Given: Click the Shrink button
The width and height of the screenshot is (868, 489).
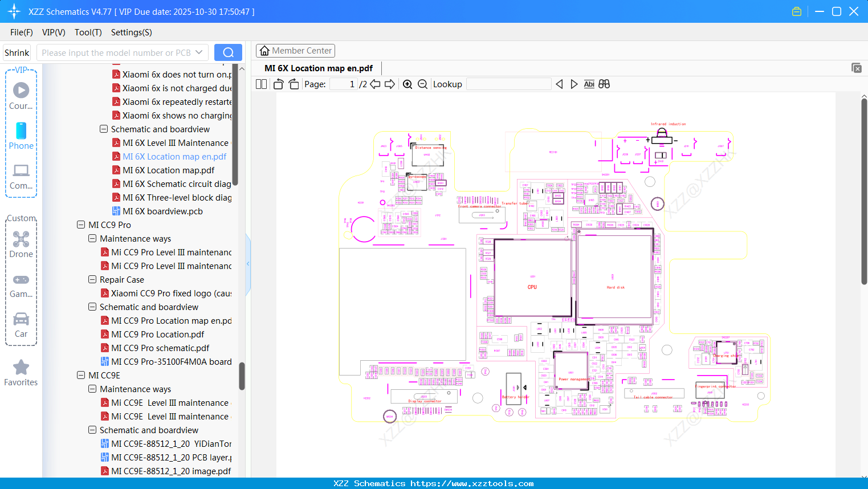Looking at the screenshot, I should [17, 52].
